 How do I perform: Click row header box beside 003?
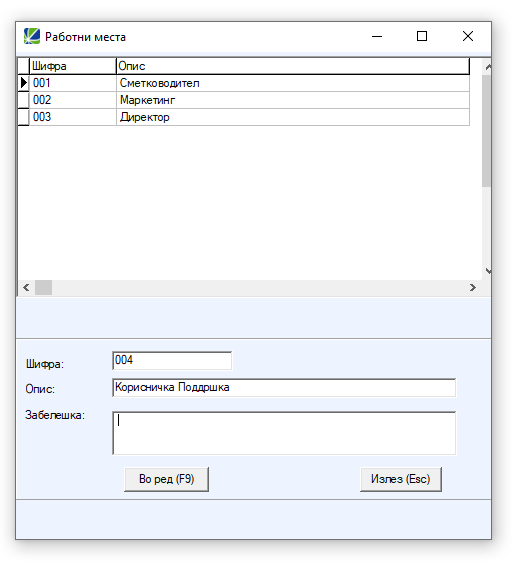tap(23, 117)
